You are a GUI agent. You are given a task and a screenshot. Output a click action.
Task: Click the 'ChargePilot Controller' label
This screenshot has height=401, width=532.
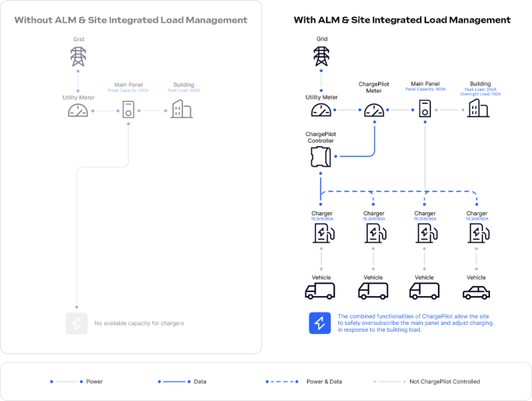320,138
